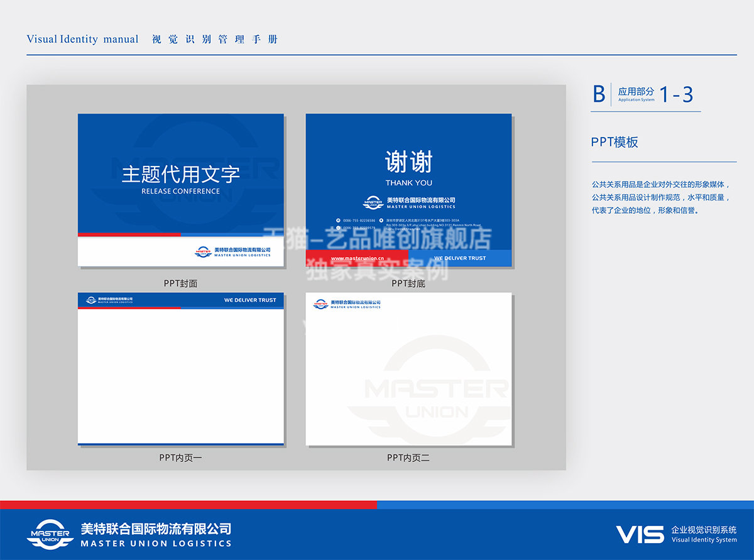Image resolution: width=754 pixels, height=560 pixels.
Task: Click the 'PPT内页一' caption
Action: point(181,458)
